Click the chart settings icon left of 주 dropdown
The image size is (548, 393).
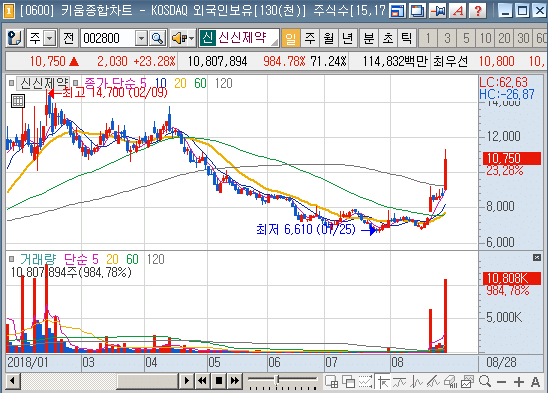coord(14,38)
